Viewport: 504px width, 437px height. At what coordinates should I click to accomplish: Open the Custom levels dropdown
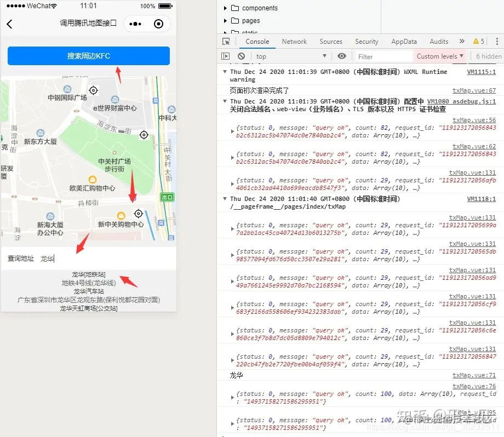(x=440, y=56)
